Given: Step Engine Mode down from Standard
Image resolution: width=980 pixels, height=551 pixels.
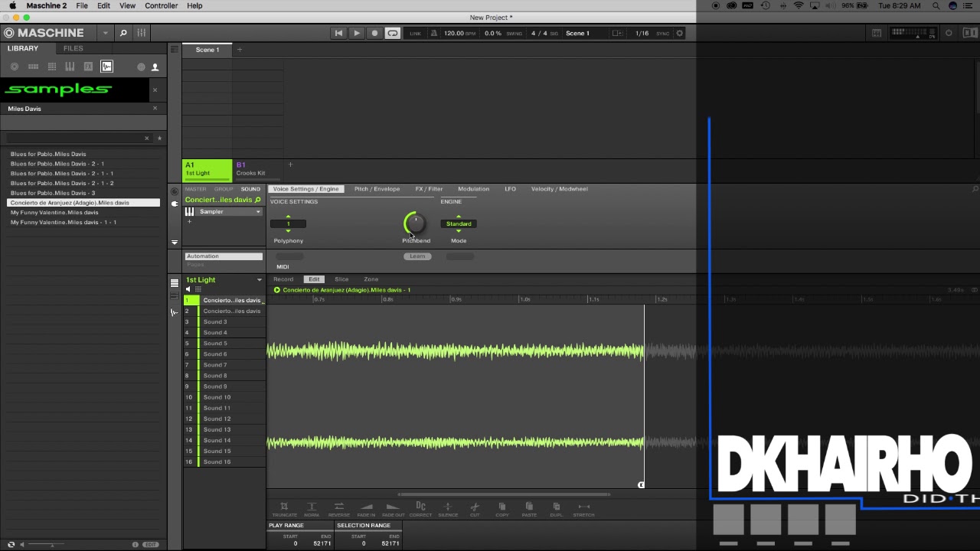Looking at the screenshot, I should [x=459, y=230].
